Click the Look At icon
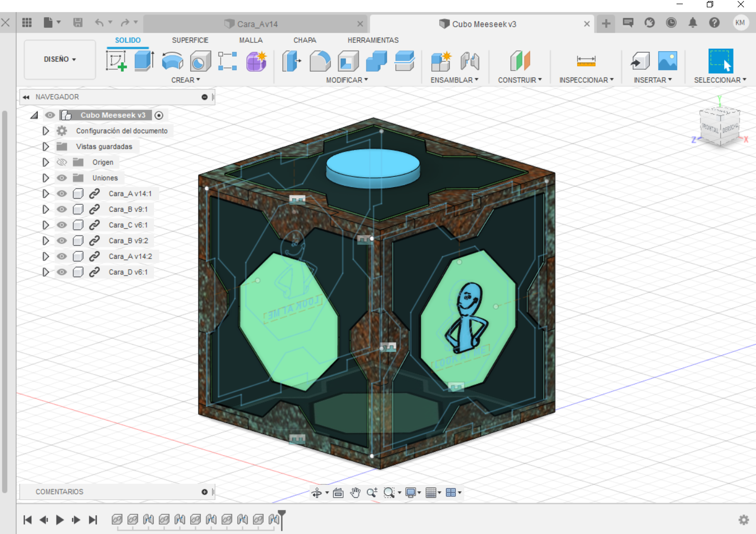The image size is (756, 534). tap(338, 493)
